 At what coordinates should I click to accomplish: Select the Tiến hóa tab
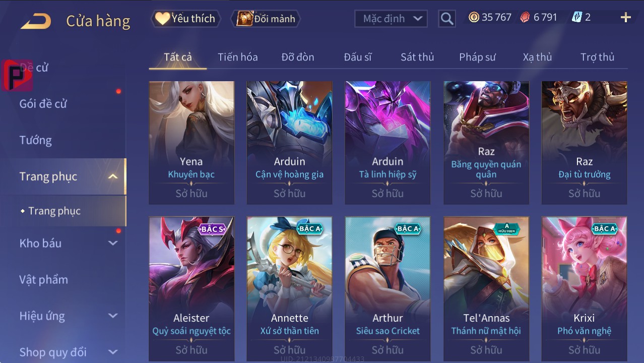[x=238, y=57]
